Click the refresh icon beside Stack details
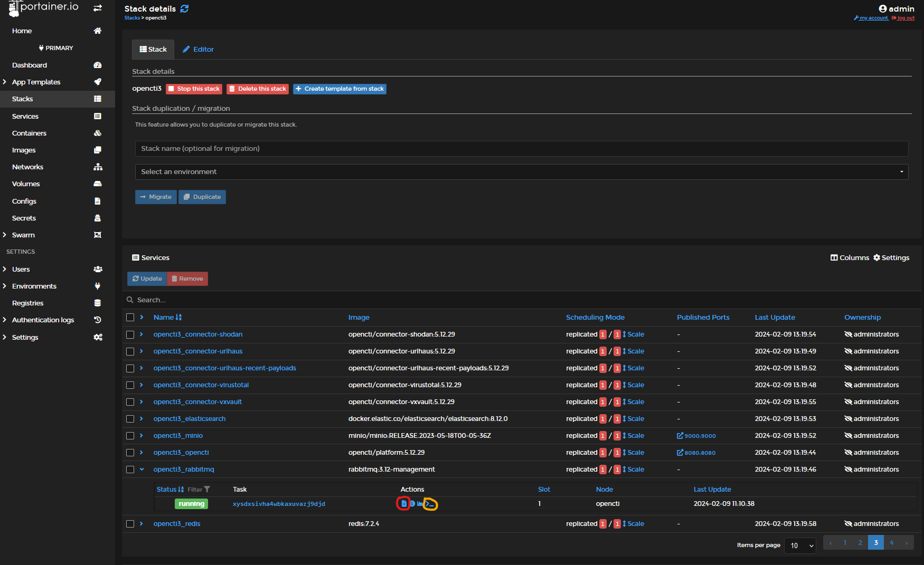The image size is (924, 565). (184, 8)
